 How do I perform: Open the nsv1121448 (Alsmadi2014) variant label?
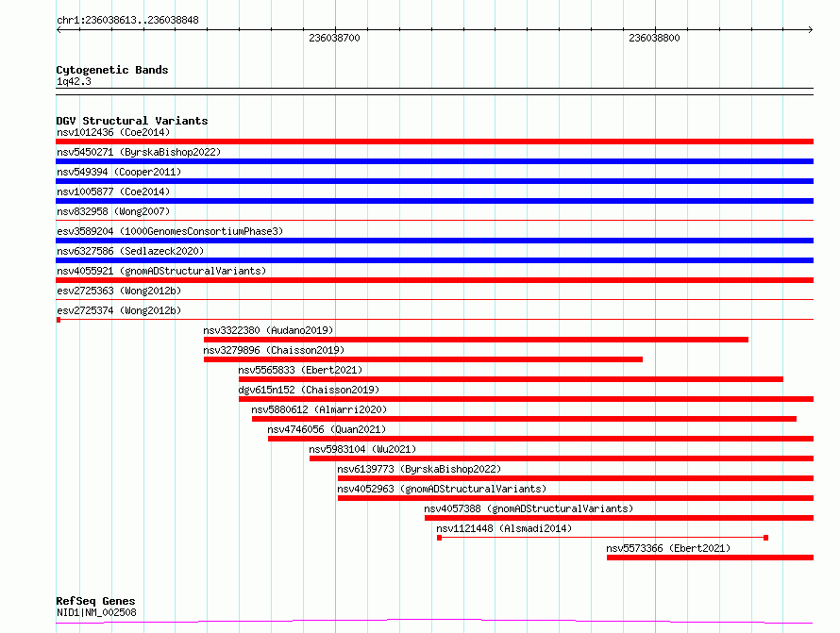click(504, 528)
